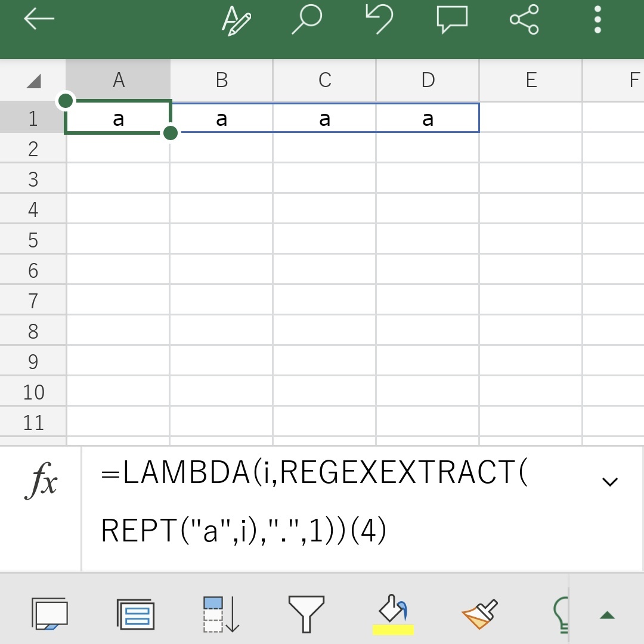Select row 1 header
Image resolution: width=644 pixels, height=644 pixels.
(x=33, y=118)
